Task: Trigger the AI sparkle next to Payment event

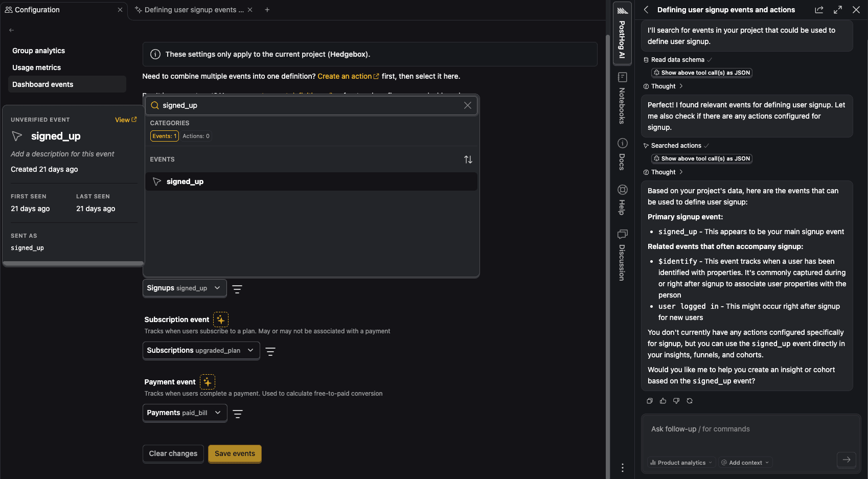Action: (208, 381)
